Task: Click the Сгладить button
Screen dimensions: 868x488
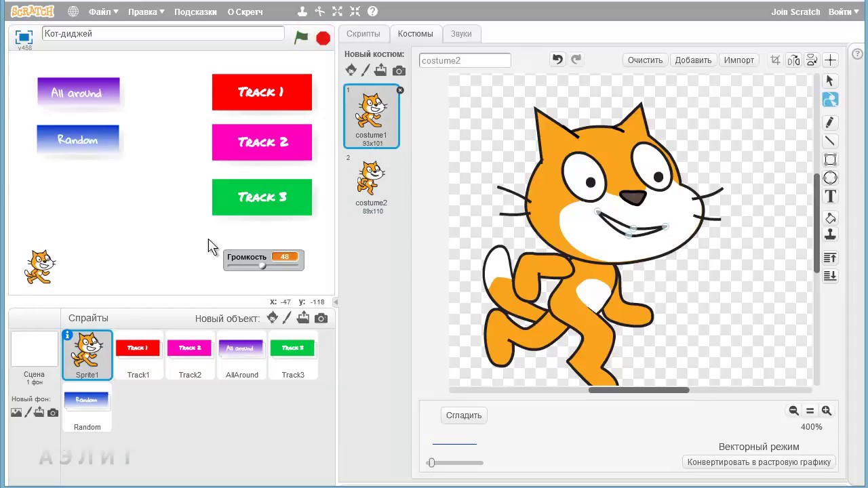Action: [x=464, y=415]
